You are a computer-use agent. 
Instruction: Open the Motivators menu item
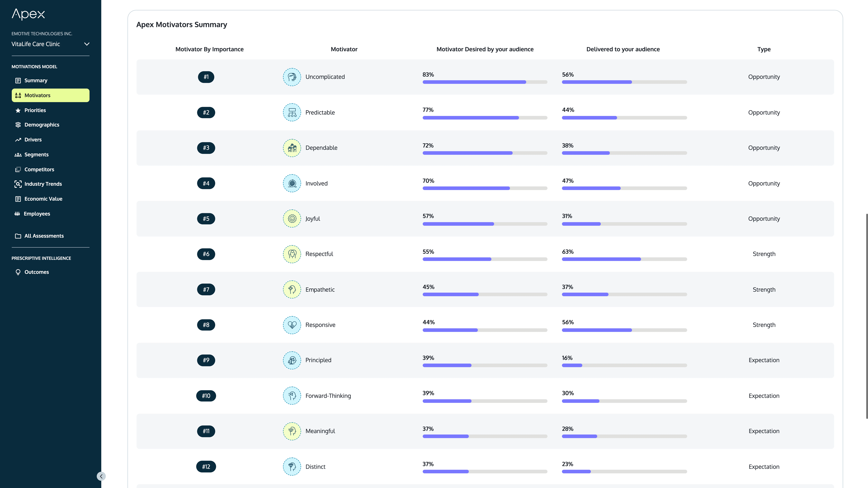click(51, 95)
